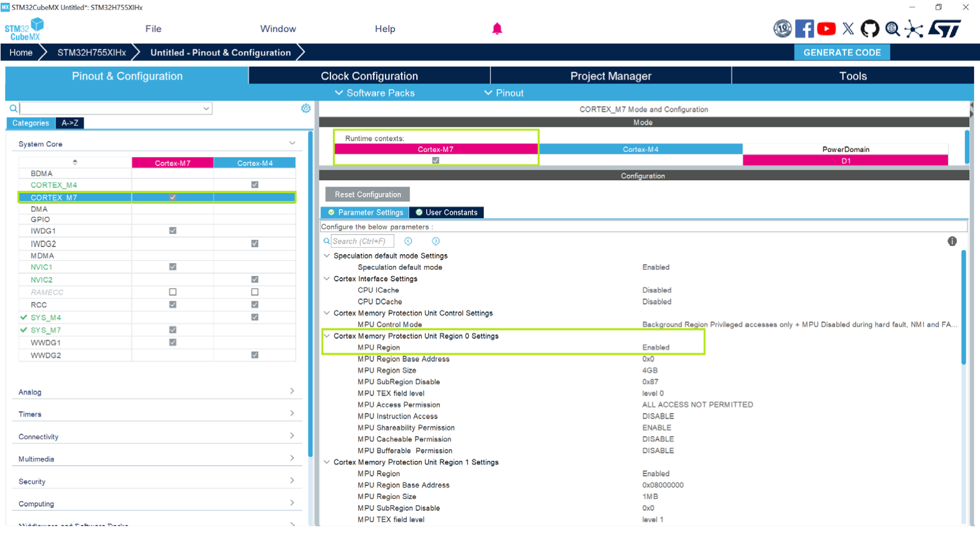Image resolution: width=980 pixels, height=551 pixels.
Task: Open the YouTube link icon
Action: 826,28
